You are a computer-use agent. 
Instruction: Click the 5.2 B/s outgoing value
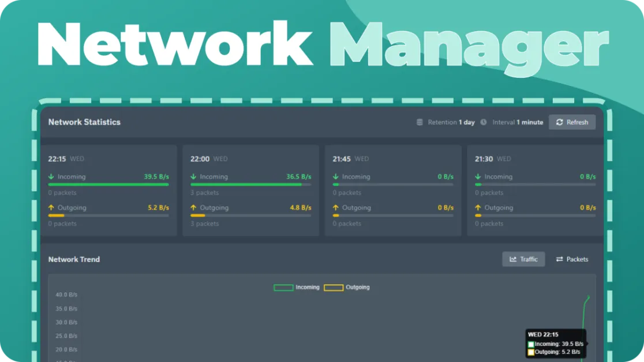159,208
